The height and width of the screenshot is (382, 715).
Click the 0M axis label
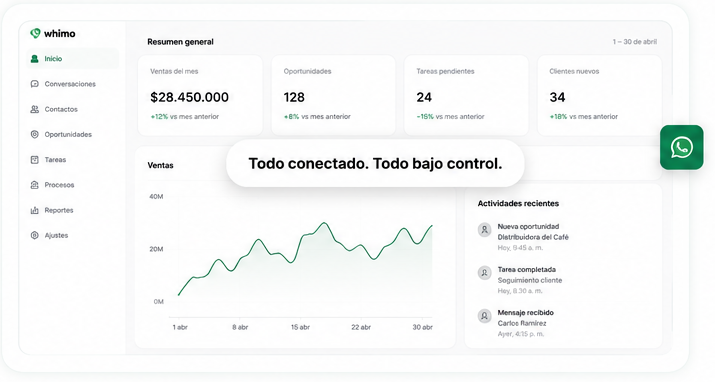click(x=158, y=301)
